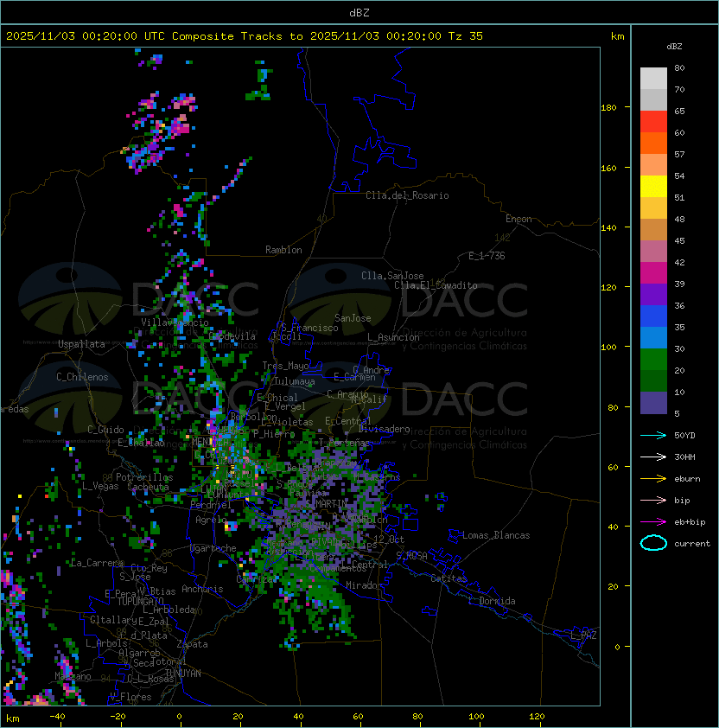Click the cyan 50YD arrow in legend

tap(653, 435)
